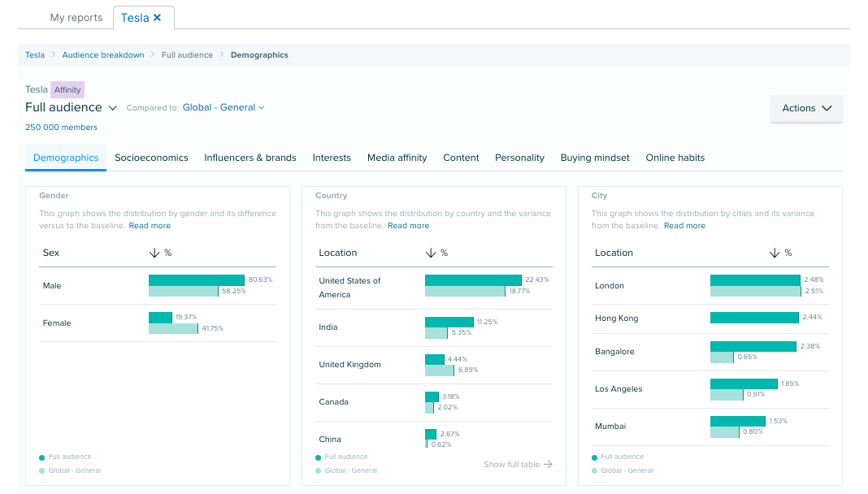Click the 250 000 members label
The width and height of the screenshot is (868, 494).
tap(60, 127)
